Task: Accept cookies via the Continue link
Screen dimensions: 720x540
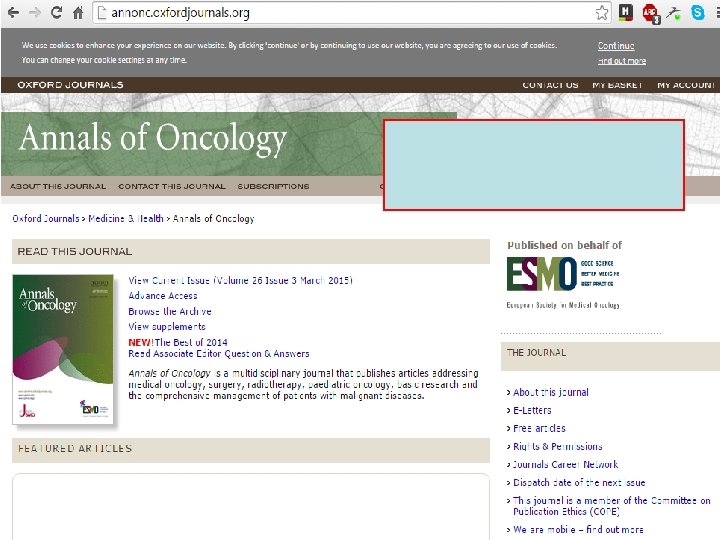Action: (616, 46)
